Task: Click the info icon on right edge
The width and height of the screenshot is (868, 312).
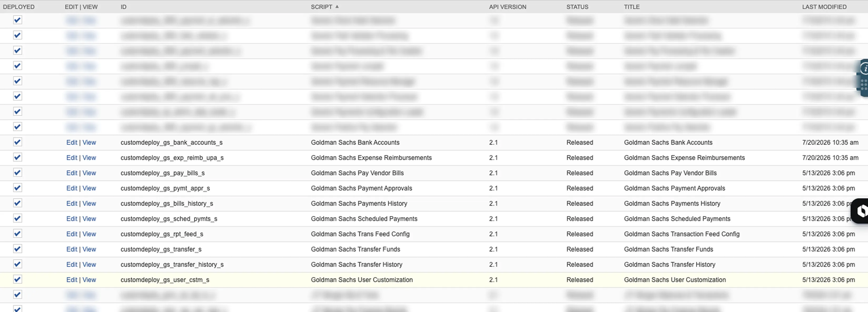Action: (864, 68)
